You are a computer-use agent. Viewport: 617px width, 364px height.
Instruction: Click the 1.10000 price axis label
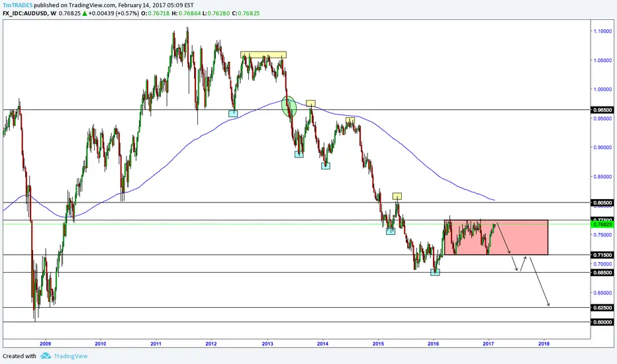click(603, 31)
